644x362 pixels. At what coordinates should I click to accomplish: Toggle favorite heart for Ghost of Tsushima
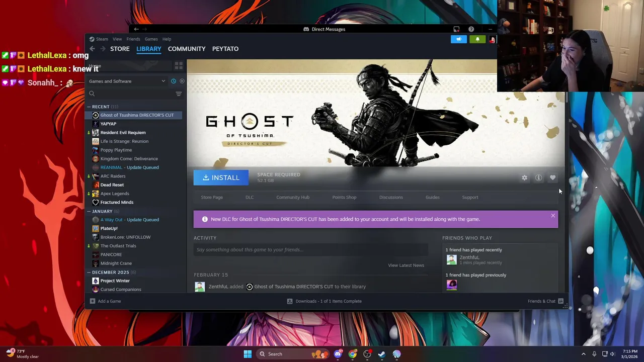552,177
